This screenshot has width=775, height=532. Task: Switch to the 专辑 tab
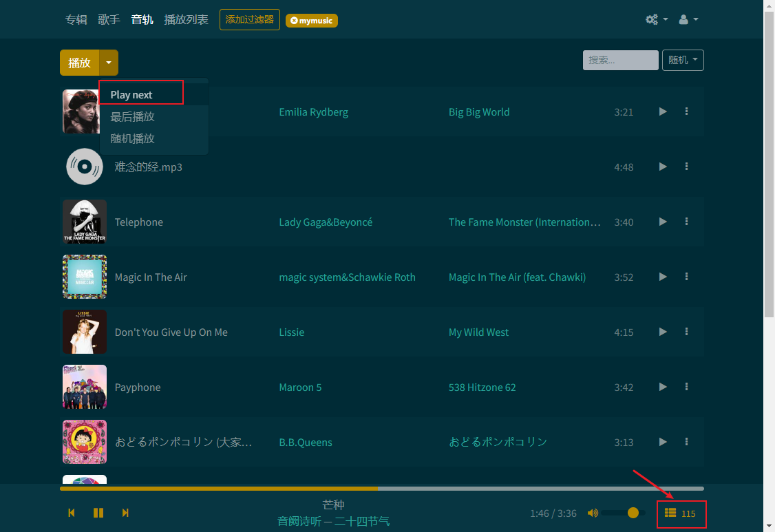click(76, 20)
